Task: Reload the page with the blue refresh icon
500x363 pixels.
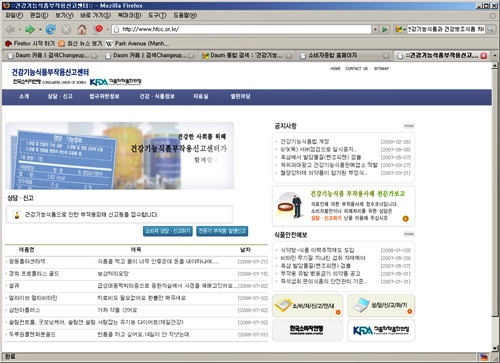Action: tap(51, 29)
